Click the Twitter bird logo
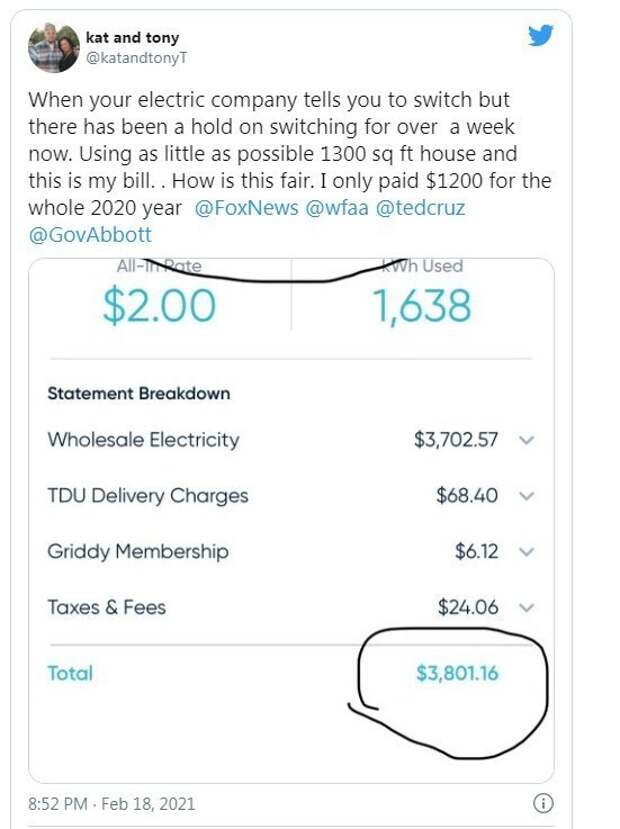This screenshot has height=829, width=620. point(540,35)
